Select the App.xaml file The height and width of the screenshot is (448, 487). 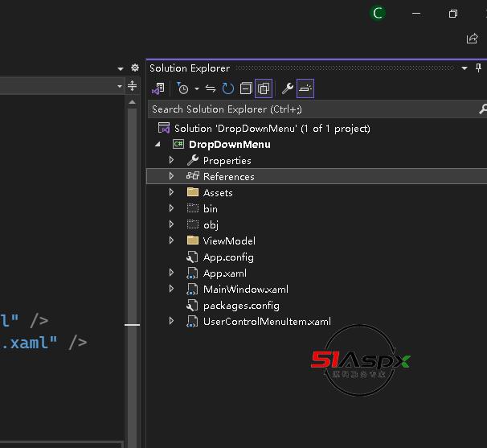click(x=225, y=273)
